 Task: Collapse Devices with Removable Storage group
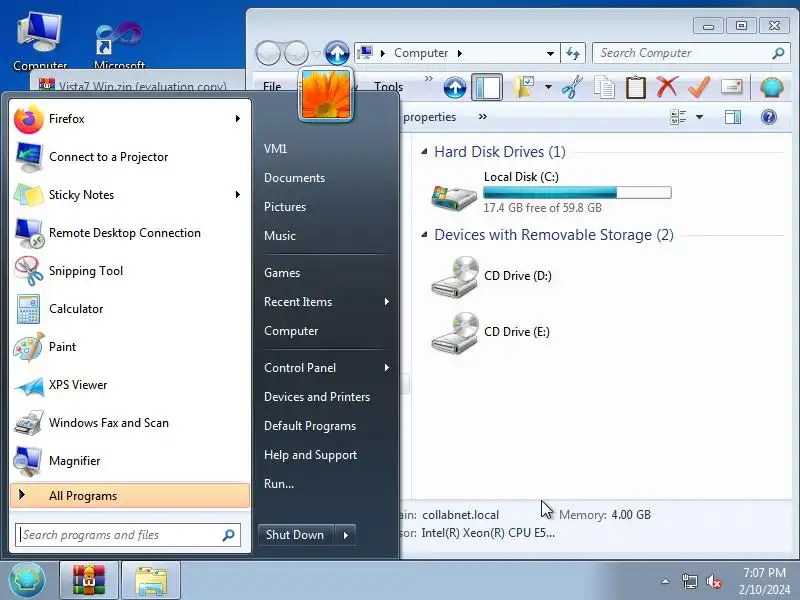424,235
